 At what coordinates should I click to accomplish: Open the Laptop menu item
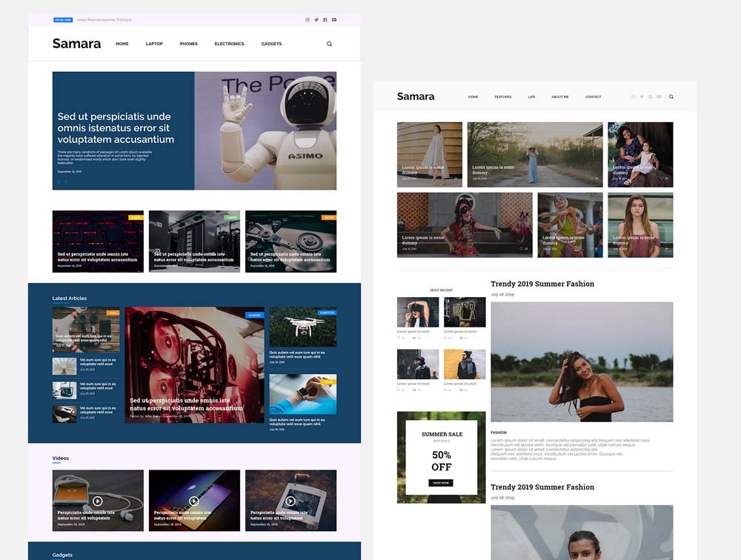click(x=154, y=44)
